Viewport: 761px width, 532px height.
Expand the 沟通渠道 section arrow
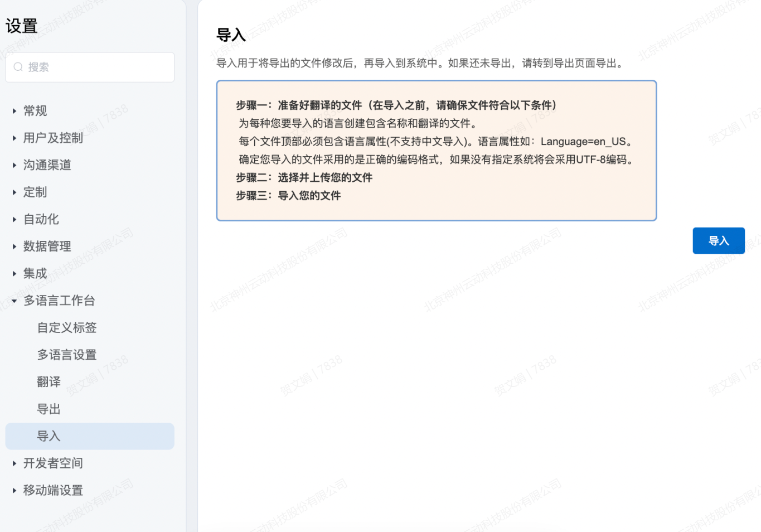[14, 165]
